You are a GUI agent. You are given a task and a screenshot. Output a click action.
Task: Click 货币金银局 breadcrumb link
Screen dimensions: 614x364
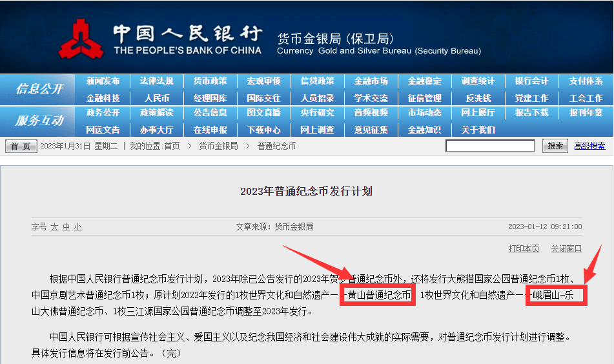click(218, 146)
